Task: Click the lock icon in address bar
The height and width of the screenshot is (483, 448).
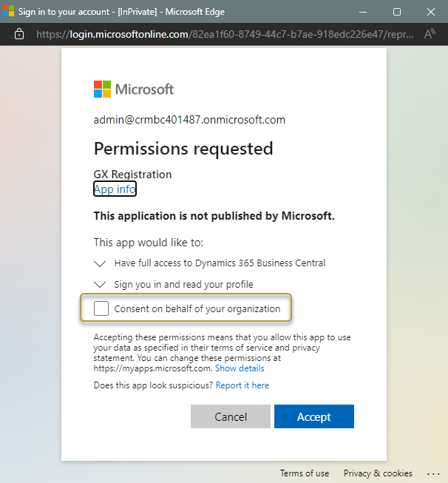Action: [x=19, y=34]
